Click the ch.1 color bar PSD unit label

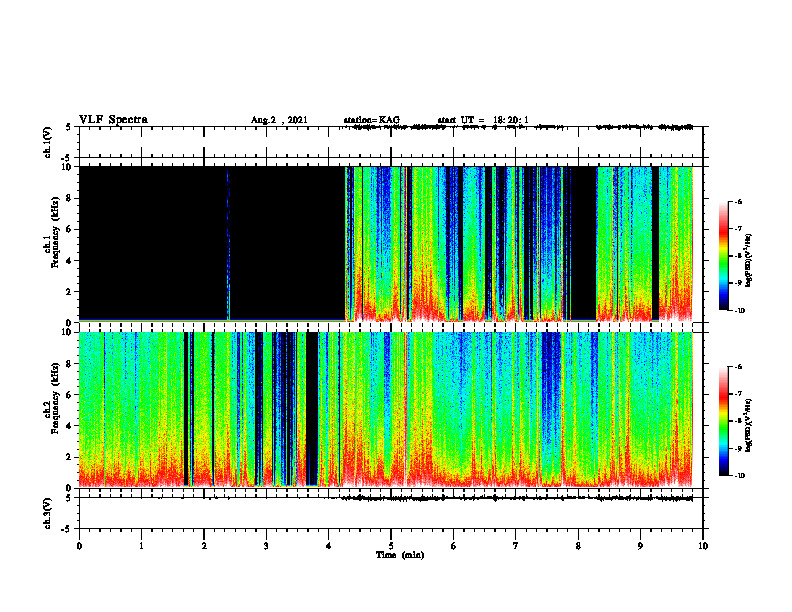tap(748, 261)
